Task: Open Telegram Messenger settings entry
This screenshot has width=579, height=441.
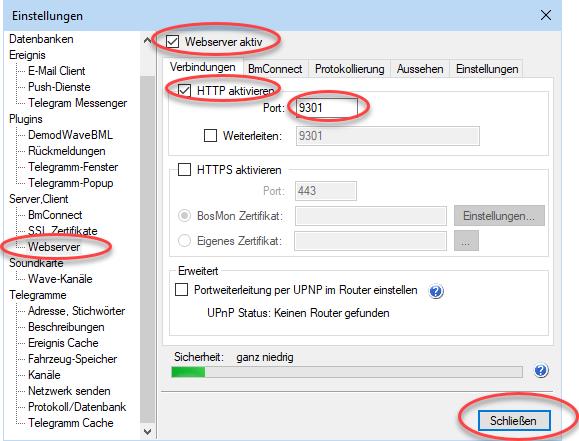Action: pos(78,103)
